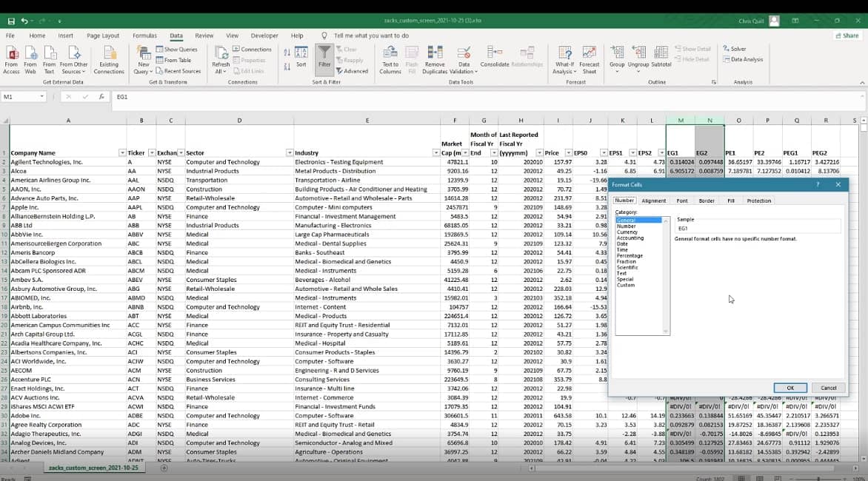Click the zoom slider in the status bar

point(818,478)
